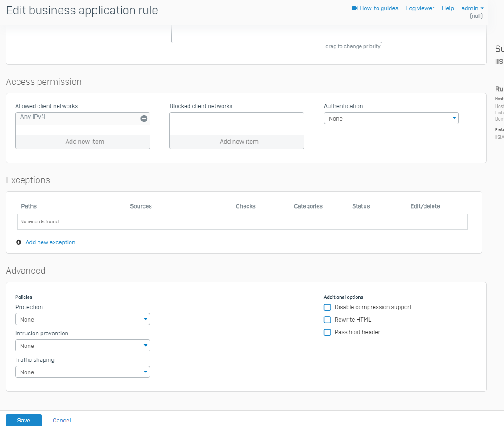Click the Sources column header
This screenshot has width=504, height=426.
coord(141,206)
